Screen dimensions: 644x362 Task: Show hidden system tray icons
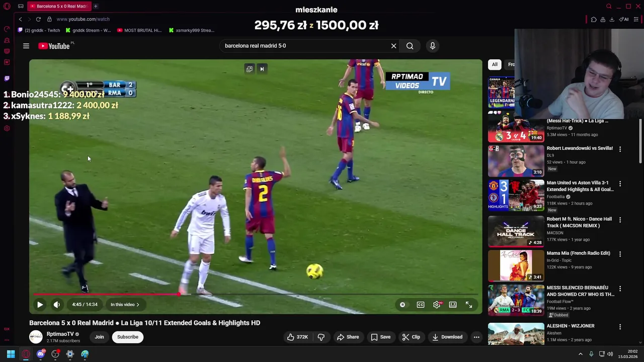point(580,354)
